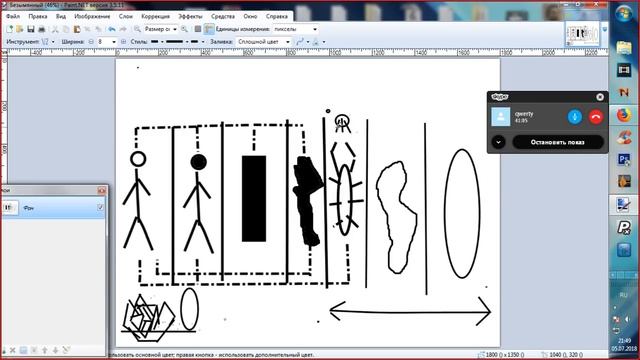Open the units of measurement dropdown
The height and width of the screenshot is (360, 640).
click(x=295, y=29)
